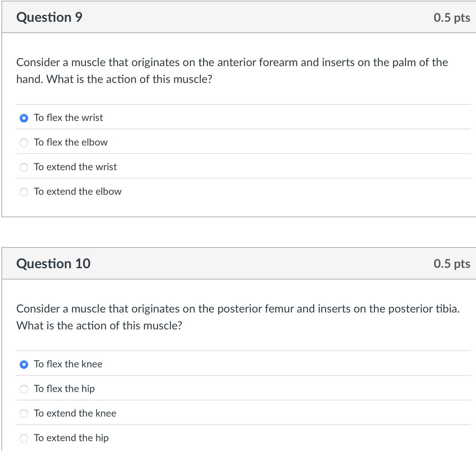The height and width of the screenshot is (451, 476).
Task: Click the "To flex the knee" answer text
Action: tap(68, 364)
